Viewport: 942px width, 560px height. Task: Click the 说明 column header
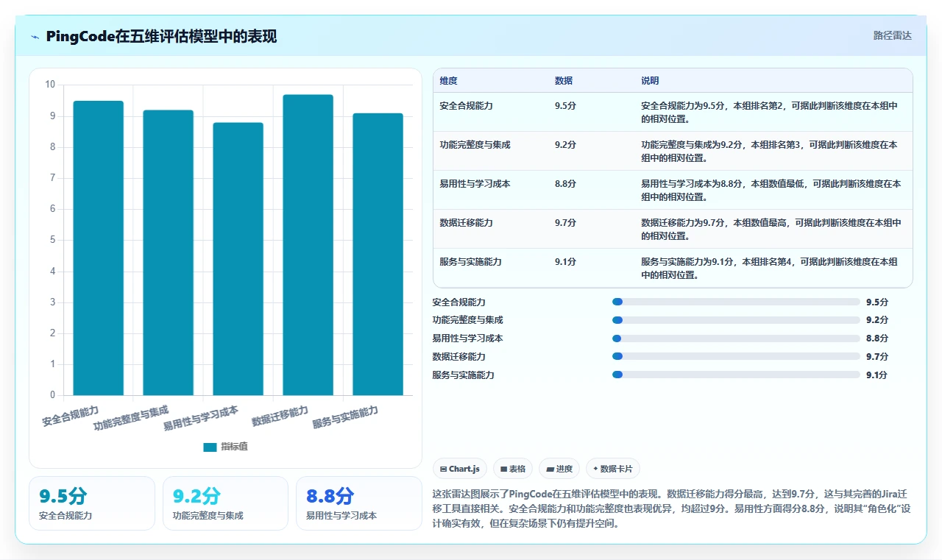(650, 80)
